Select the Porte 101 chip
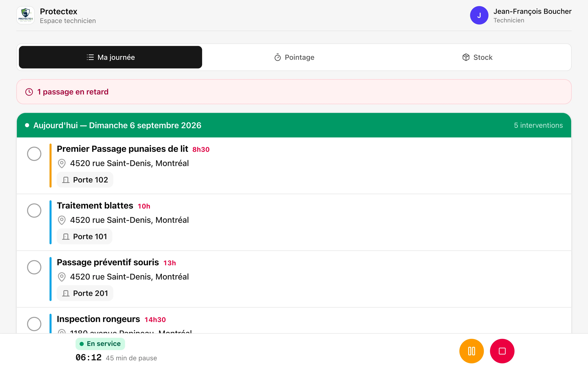 [x=84, y=237]
